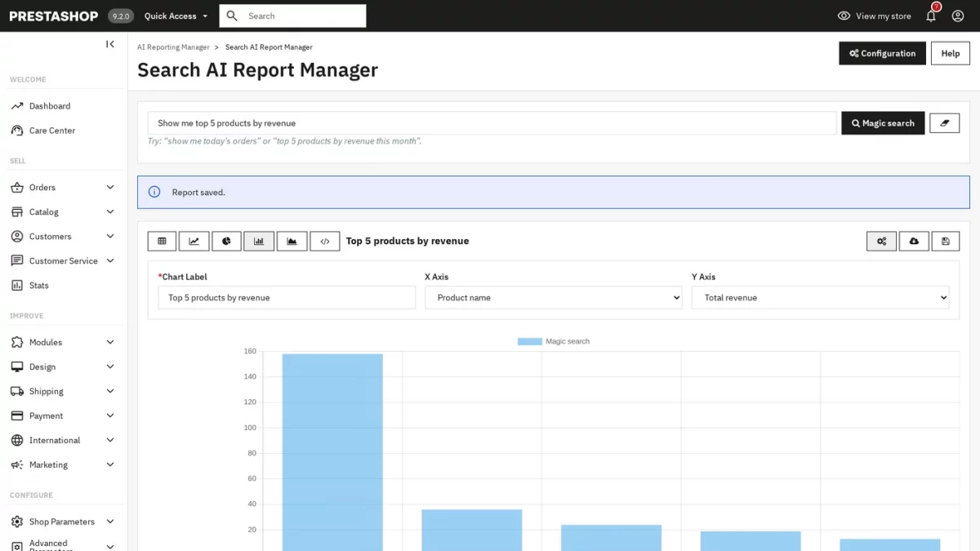The width and height of the screenshot is (980, 551).
Task: Click the Chart Label text field
Action: pos(287,298)
